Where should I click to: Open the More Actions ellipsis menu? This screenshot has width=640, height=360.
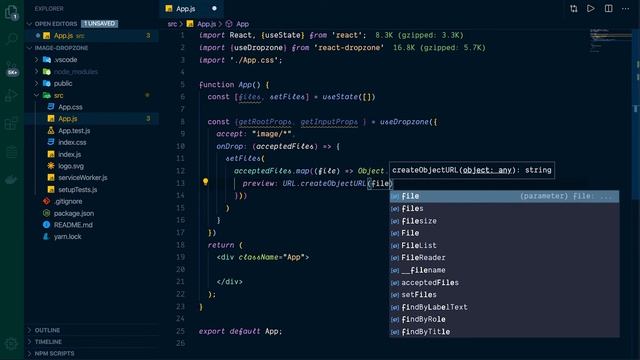[625, 9]
